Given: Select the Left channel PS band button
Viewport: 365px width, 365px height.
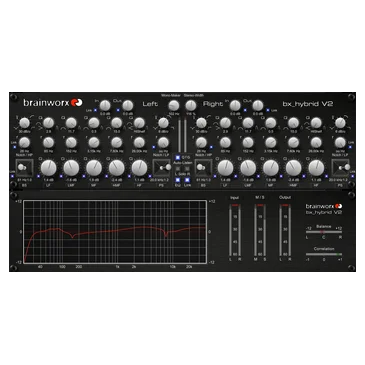Looking at the screenshot, I should 161,185.
